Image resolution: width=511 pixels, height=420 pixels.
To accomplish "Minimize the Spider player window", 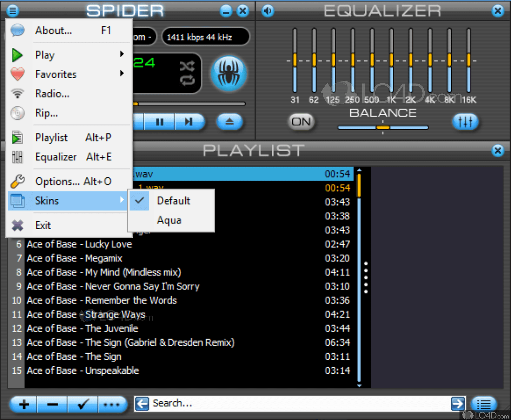I will click(x=226, y=11).
